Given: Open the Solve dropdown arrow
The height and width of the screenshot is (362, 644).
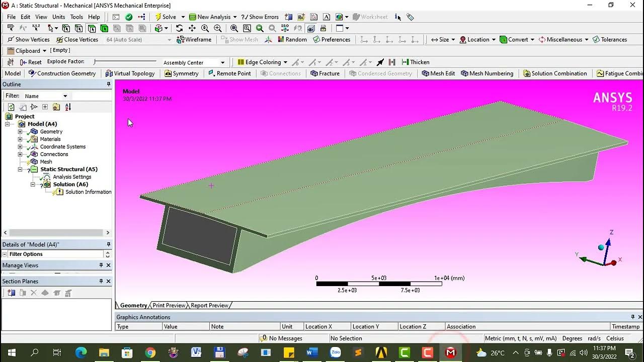Looking at the screenshot, I should (x=183, y=17).
